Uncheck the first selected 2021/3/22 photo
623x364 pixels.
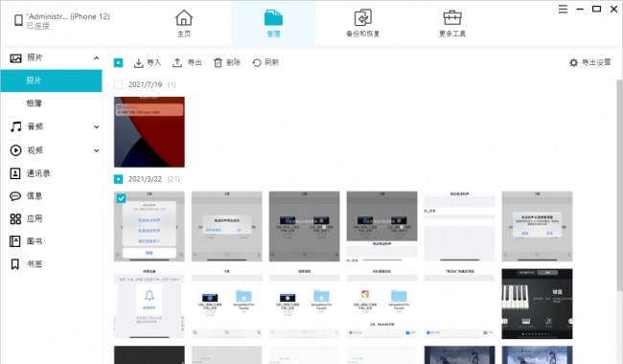(121, 198)
